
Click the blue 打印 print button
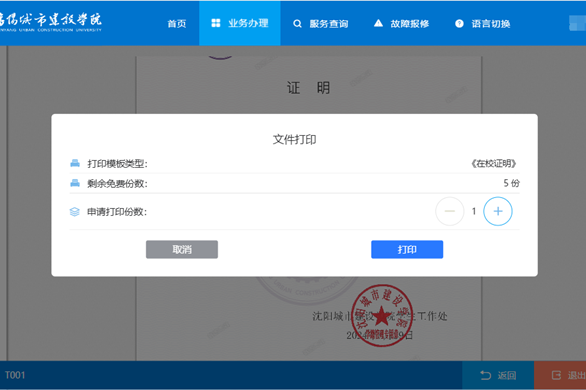pyautogui.click(x=407, y=249)
